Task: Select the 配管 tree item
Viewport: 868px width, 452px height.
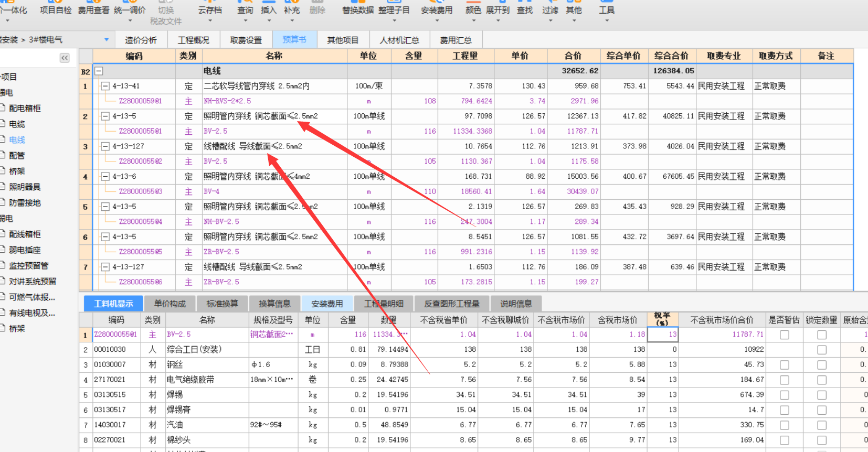Action: click(x=17, y=155)
